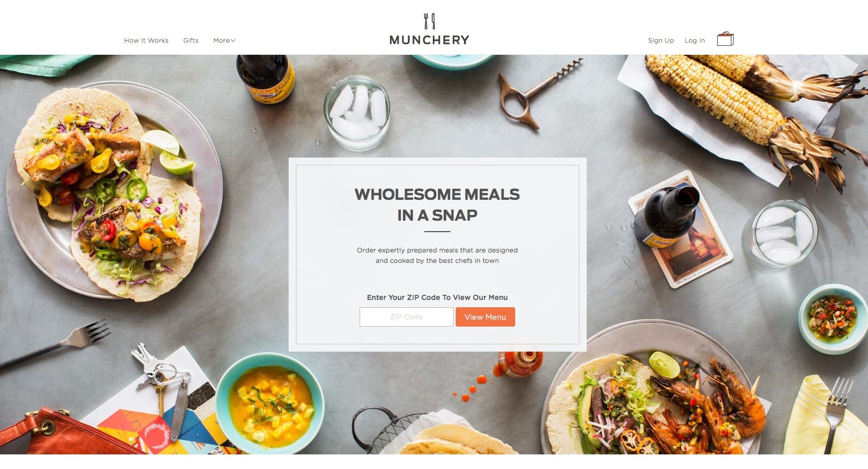Click the Wholesome Meals In A Snap heading
Screen dimensions: 868x469
(x=437, y=205)
